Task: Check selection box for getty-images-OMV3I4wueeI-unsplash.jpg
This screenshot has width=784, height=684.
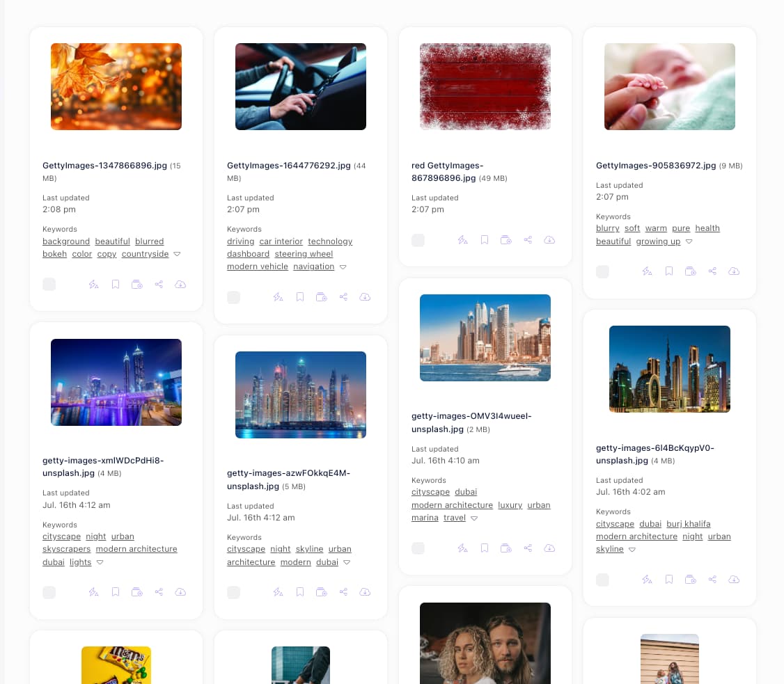Action: point(418,548)
